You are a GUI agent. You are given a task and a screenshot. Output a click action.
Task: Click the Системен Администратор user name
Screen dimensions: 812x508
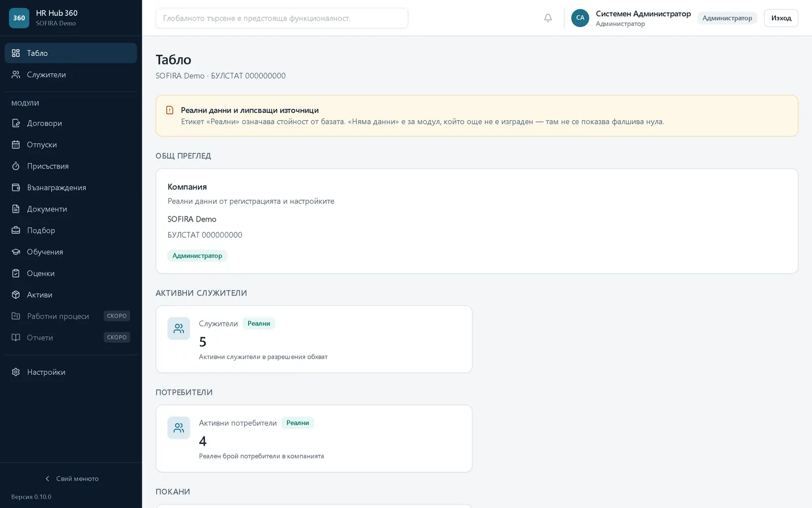click(643, 14)
